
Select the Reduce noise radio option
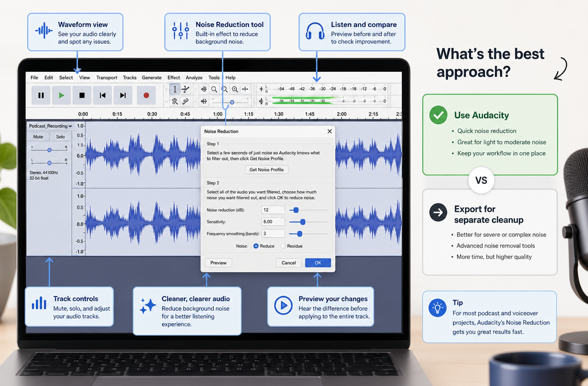[264, 246]
